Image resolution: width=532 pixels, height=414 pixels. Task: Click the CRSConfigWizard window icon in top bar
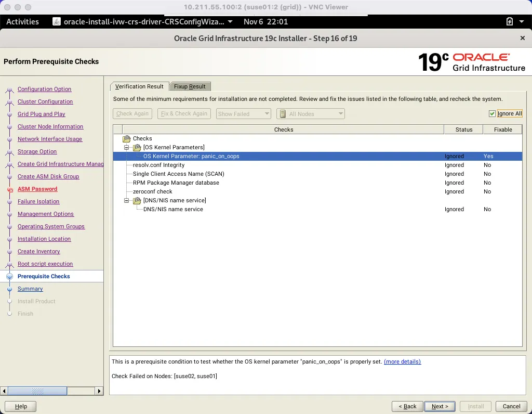[56, 22]
